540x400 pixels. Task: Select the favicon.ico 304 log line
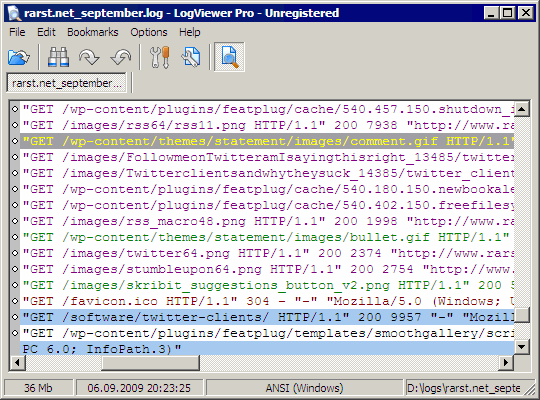(x=267, y=301)
